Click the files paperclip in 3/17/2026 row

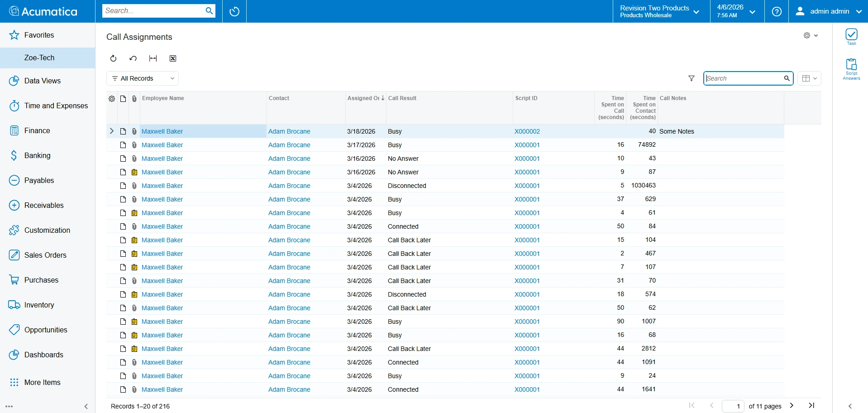134,145
